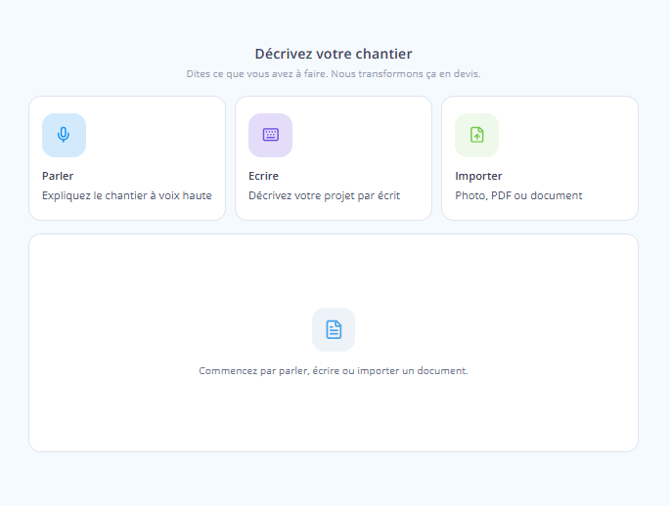Click "Expliquez le chantier à voix haute" text
The image size is (670, 506).
pos(127,196)
